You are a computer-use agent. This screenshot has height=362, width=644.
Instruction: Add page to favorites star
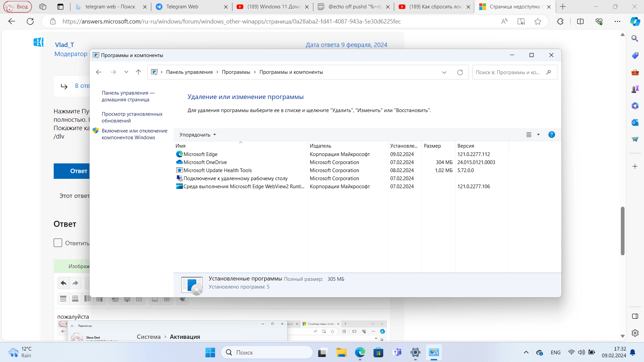tap(538, 21)
